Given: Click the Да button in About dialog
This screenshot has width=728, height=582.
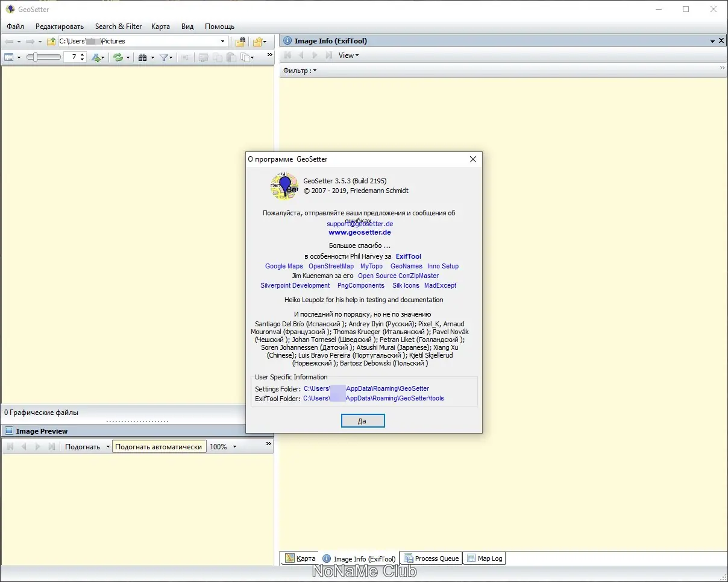Looking at the screenshot, I should click(362, 421).
